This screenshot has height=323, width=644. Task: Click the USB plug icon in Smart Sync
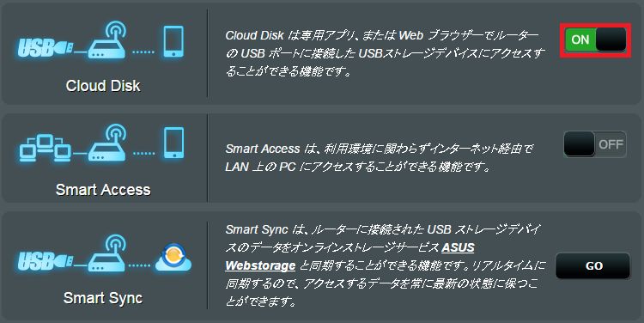coord(46,261)
